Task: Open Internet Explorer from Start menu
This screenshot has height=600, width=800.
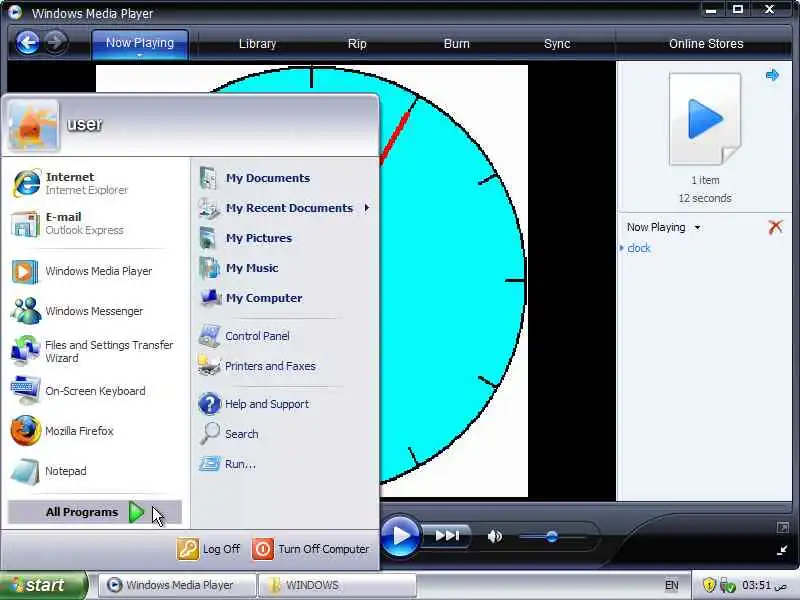Action: coord(96,183)
